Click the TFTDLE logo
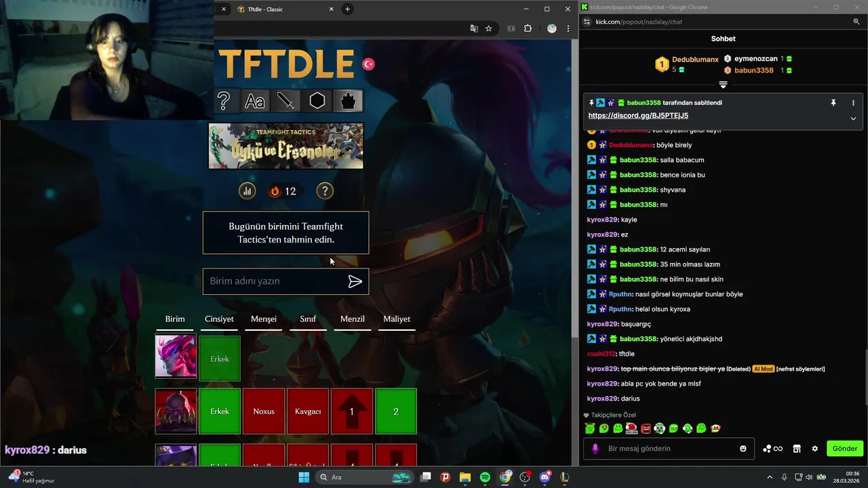Viewport: 868px width, 488px height. click(286, 64)
